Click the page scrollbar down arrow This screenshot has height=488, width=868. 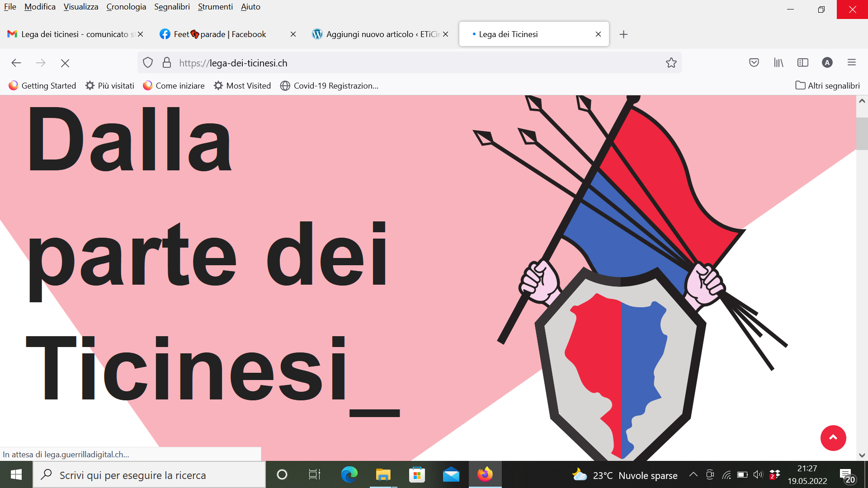[x=862, y=455]
